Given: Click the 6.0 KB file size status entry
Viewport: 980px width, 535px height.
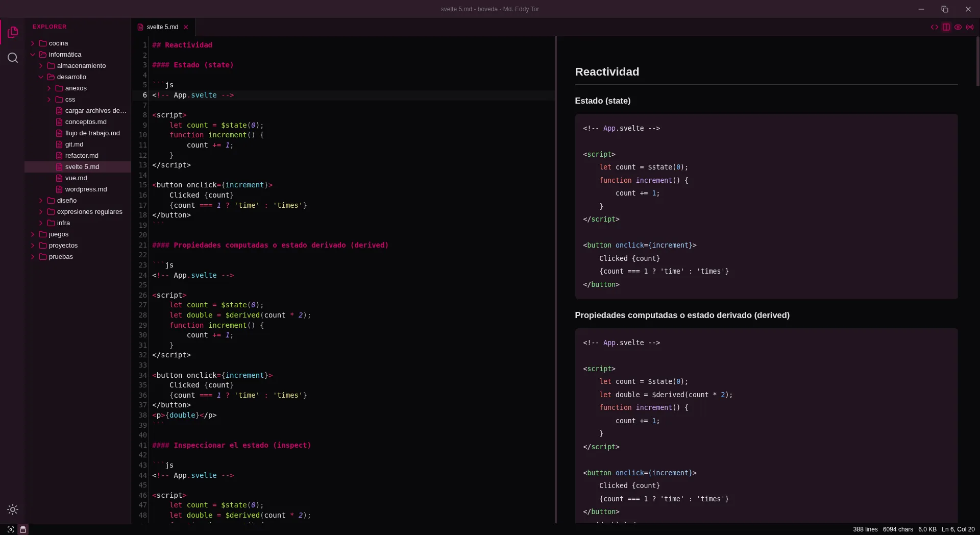Looking at the screenshot, I should coord(927,529).
